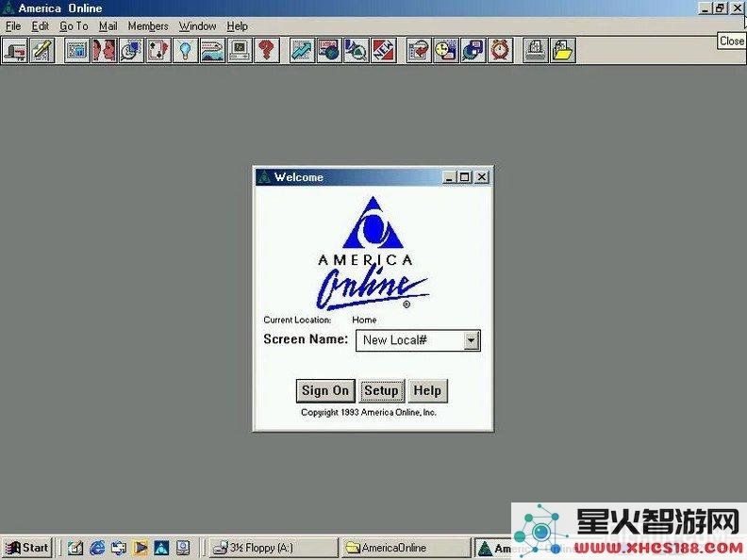
Task: Click the blue disks download icon
Action: (x=473, y=50)
